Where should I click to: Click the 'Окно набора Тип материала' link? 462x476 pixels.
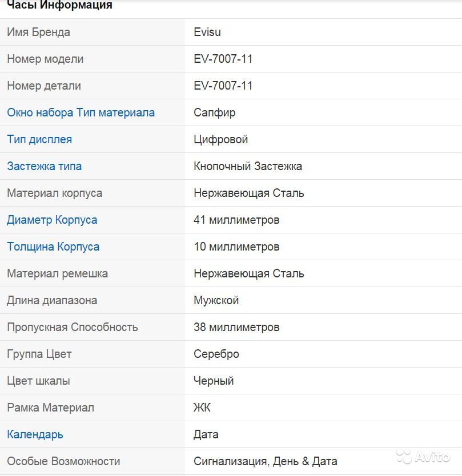[x=81, y=112]
